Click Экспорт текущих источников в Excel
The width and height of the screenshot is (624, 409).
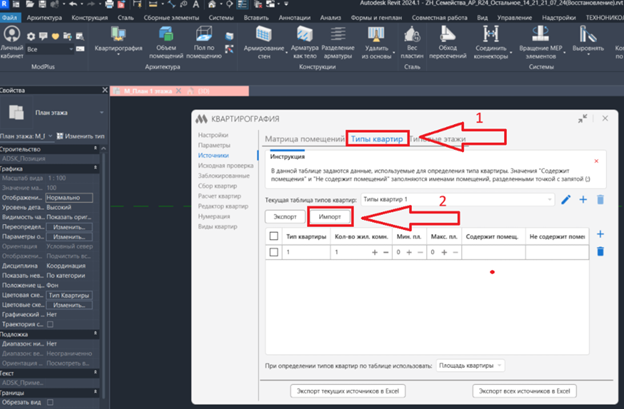[x=348, y=391]
